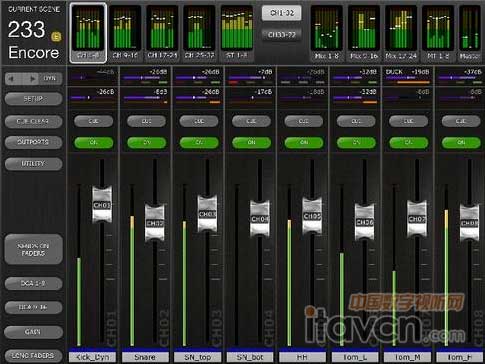Turn off the HH channel ON button
Image resolution: width=485 pixels, height=364 pixels.
pos(304,143)
